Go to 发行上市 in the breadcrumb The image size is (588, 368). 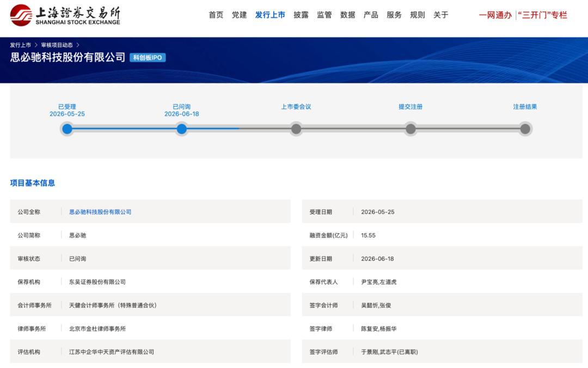pos(20,45)
